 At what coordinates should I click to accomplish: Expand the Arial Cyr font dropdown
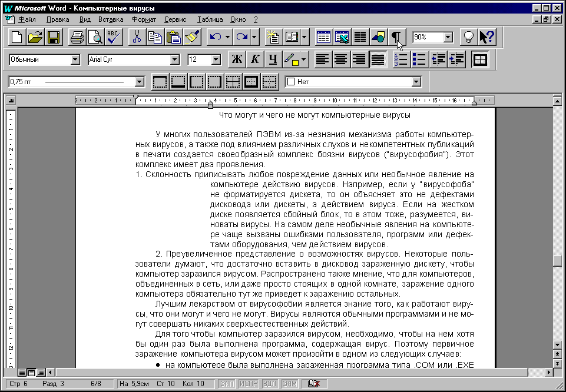point(175,59)
